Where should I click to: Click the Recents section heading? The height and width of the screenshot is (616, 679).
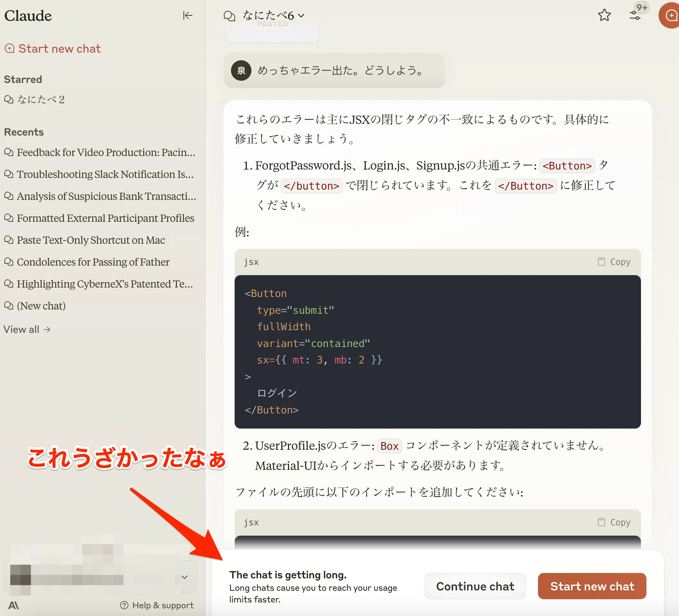[24, 132]
